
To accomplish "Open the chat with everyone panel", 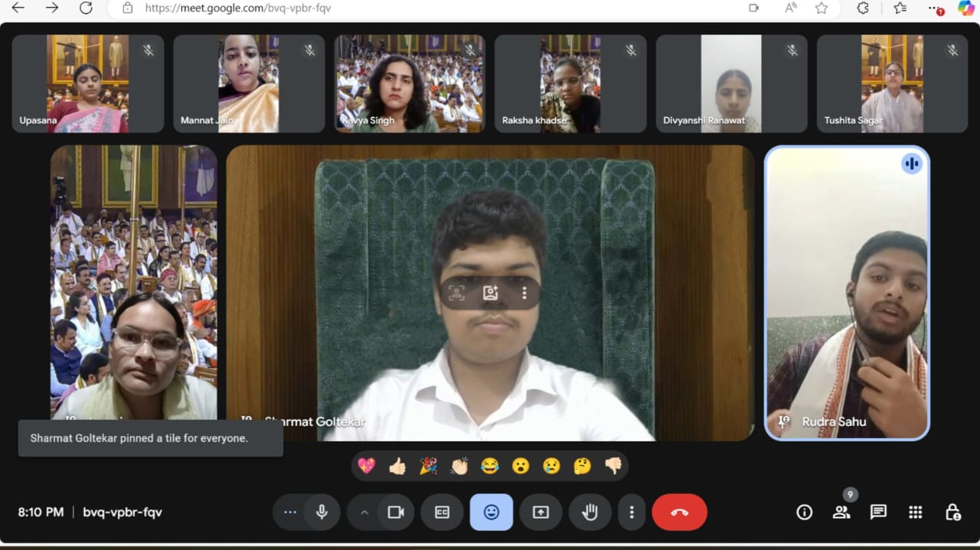I will [x=878, y=513].
